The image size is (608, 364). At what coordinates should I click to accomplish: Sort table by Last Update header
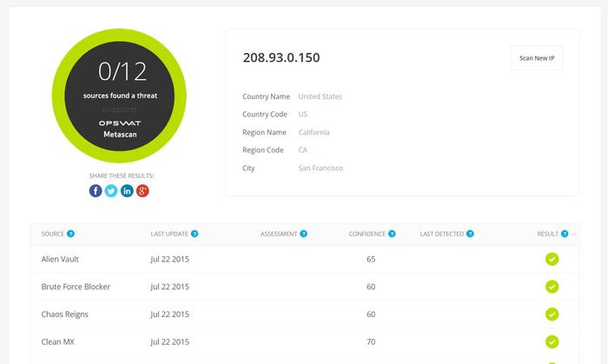169,234
